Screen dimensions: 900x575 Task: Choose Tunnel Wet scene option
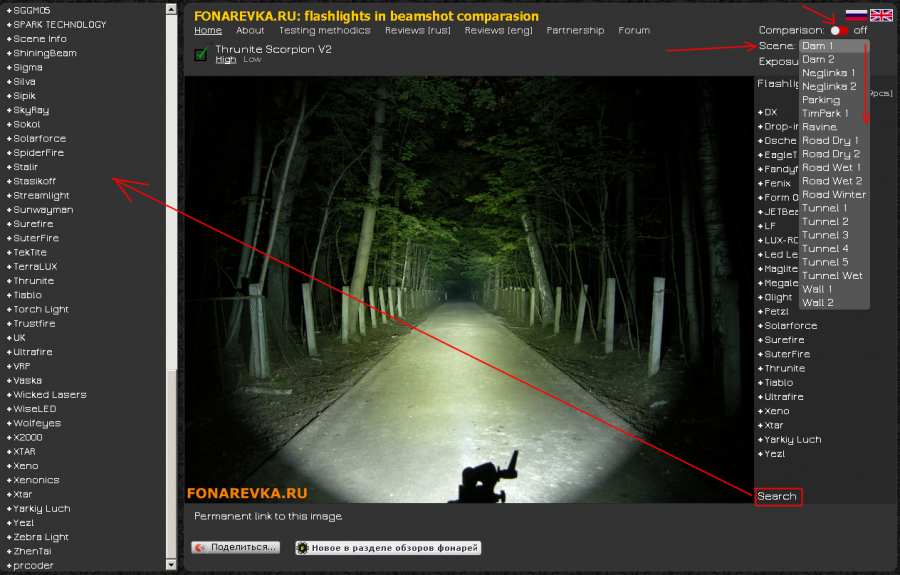coord(834,275)
